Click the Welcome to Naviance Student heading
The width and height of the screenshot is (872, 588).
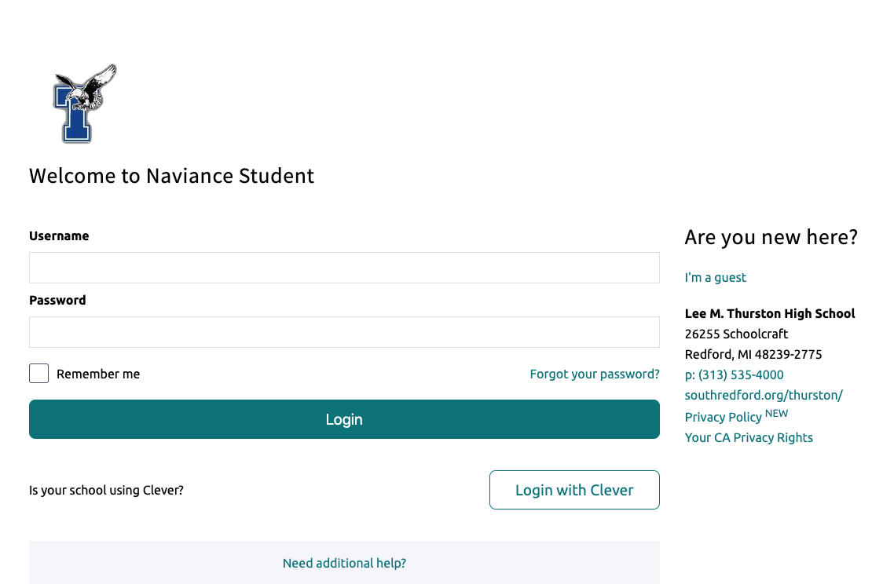(171, 176)
